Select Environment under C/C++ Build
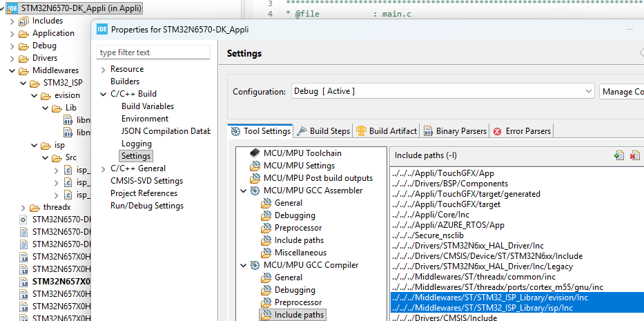 pyautogui.click(x=144, y=118)
